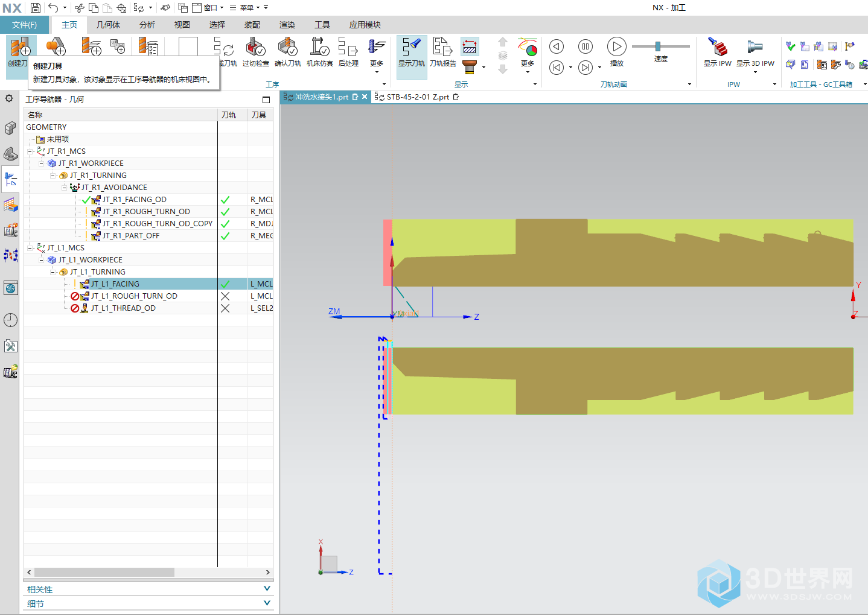Click the Create Operation icon on the ribbon
This screenshot has height=616, width=868.
pyautogui.click(x=91, y=46)
